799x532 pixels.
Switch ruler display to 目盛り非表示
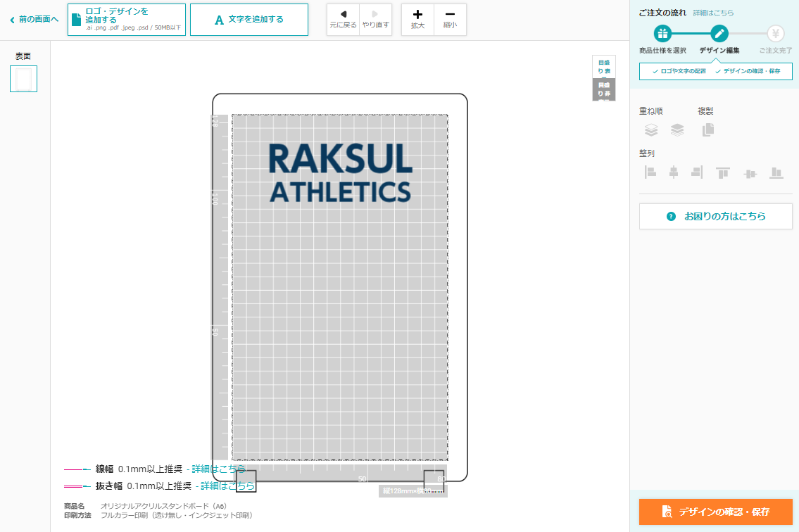[x=604, y=89]
